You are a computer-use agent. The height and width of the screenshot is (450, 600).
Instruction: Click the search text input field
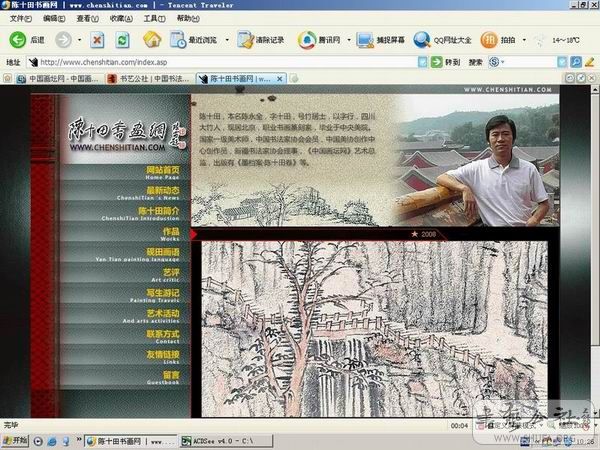530,62
